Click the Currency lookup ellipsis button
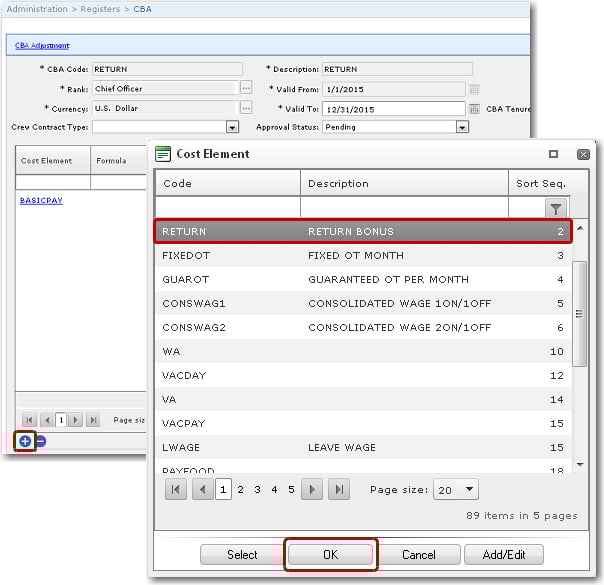604x585 pixels. click(246, 108)
